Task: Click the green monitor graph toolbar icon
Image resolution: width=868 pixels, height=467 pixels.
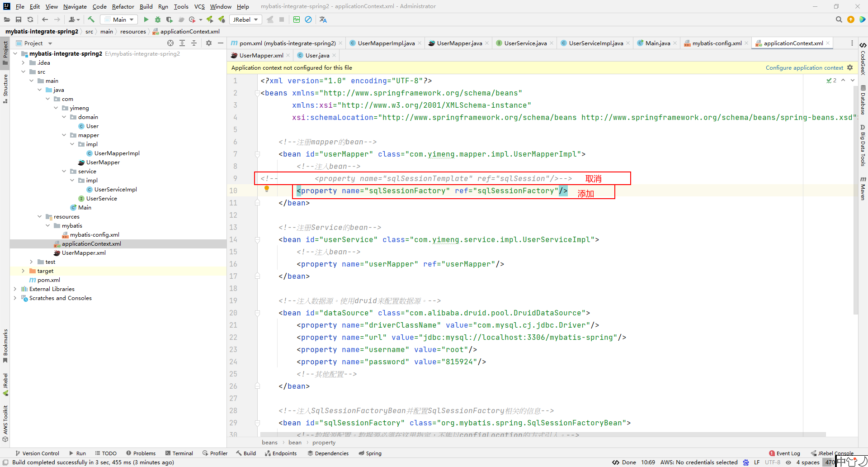Action: tap(297, 19)
